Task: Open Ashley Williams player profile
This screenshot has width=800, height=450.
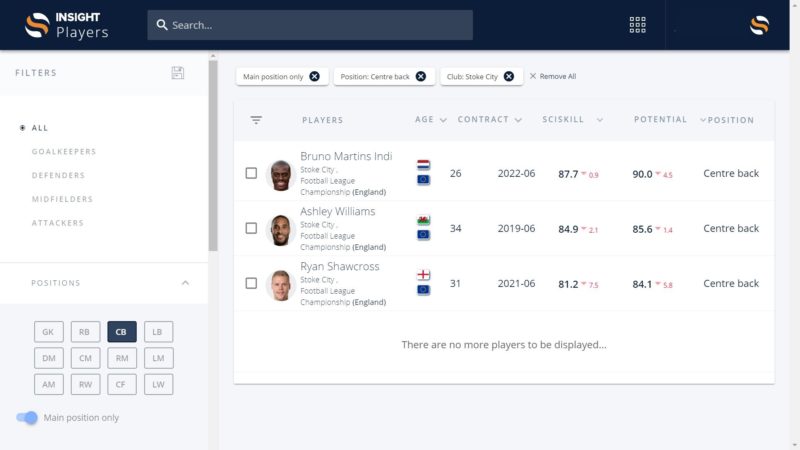Action: pos(337,211)
